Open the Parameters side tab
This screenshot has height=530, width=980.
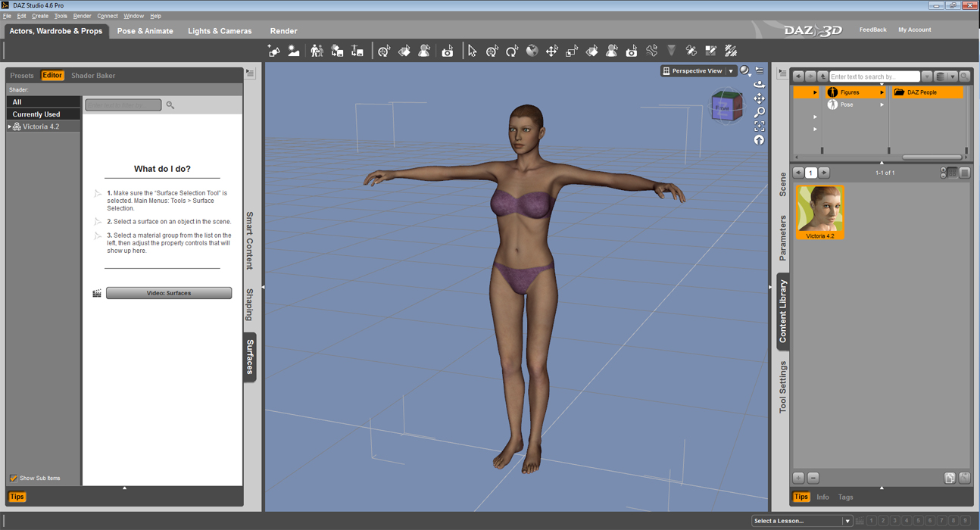pyautogui.click(x=783, y=238)
